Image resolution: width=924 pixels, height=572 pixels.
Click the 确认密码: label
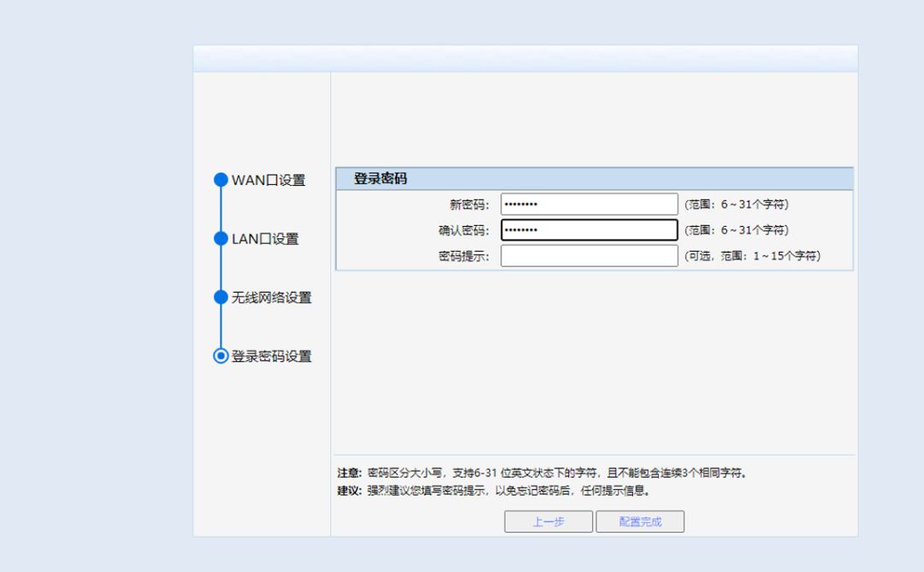tap(464, 230)
